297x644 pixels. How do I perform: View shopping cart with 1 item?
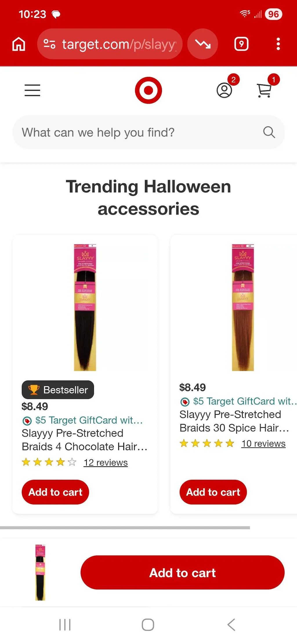[264, 90]
